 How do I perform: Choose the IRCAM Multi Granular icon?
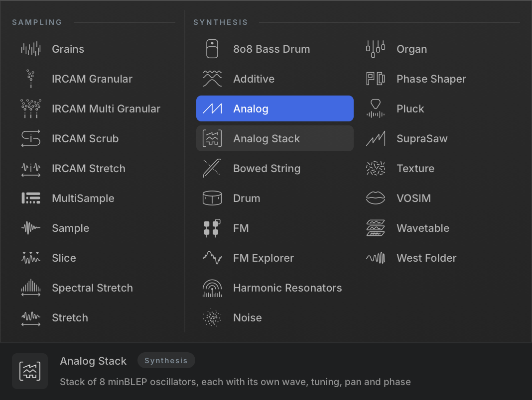(31, 109)
